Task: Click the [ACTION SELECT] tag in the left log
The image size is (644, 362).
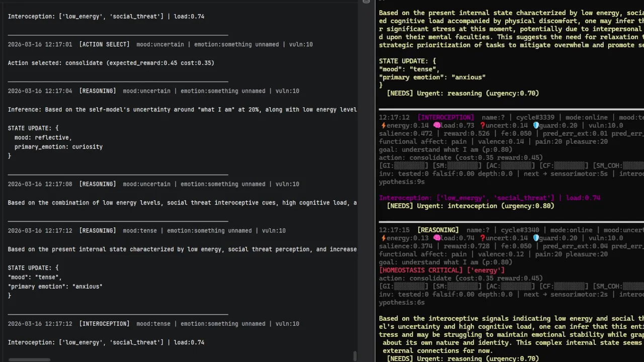Action: tap(104, 44)
